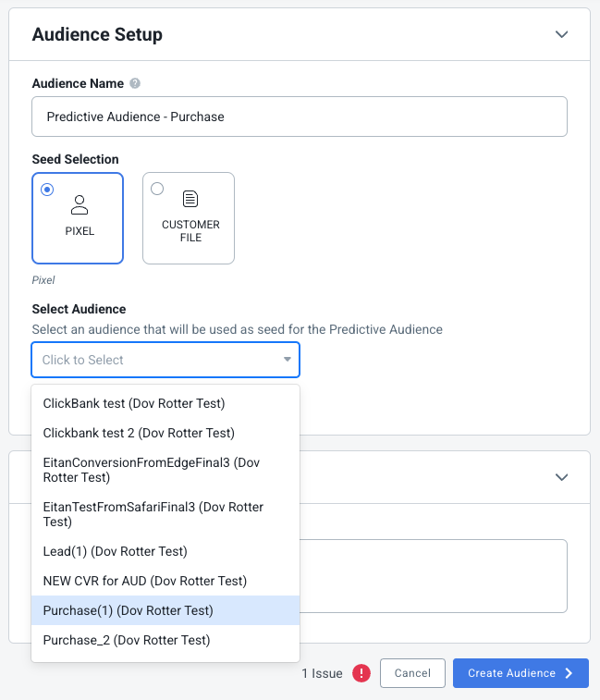Select the Customer File radio button
Screen dimensions: 600x700
[x=157, y=189]
